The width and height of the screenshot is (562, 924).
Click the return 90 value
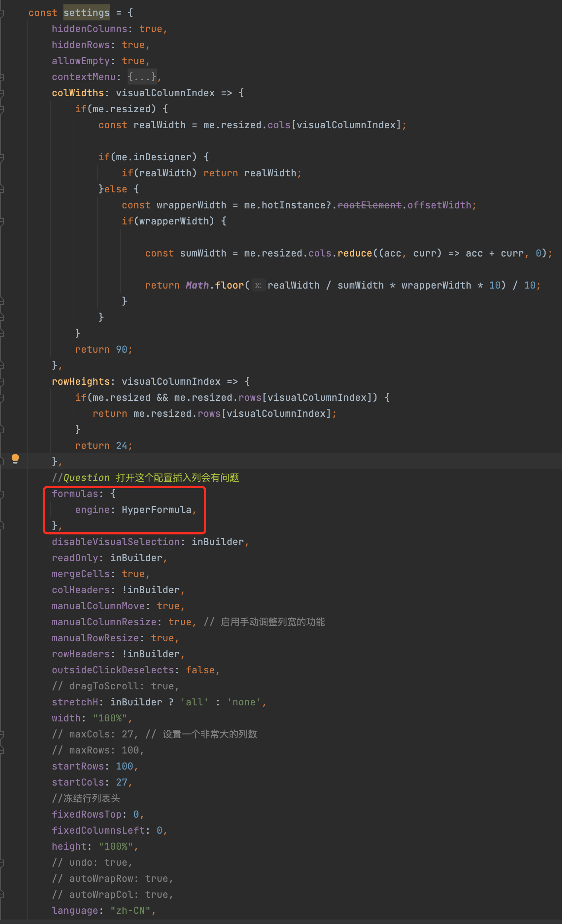(x=122, y=349)
